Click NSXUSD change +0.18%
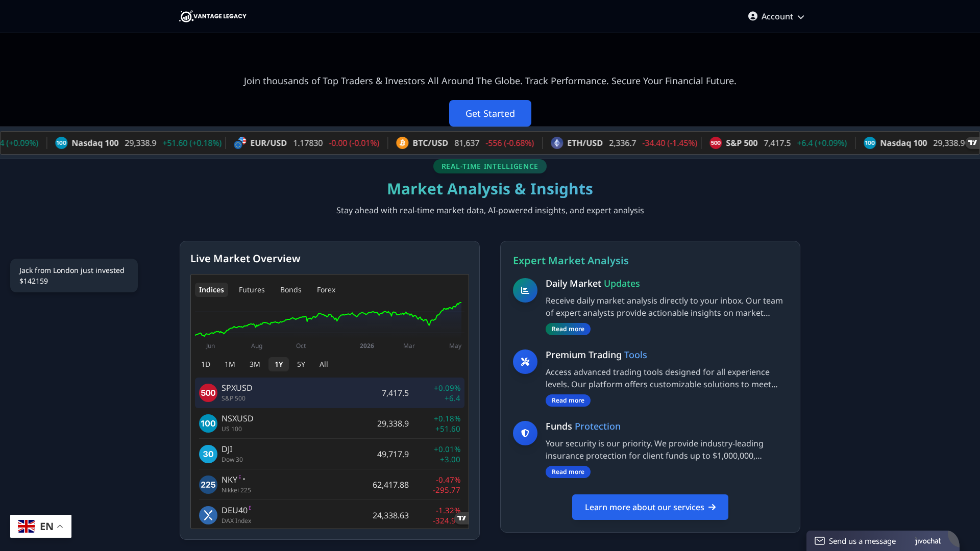Viewport: 980px width, 551px height. click(447, 418)
